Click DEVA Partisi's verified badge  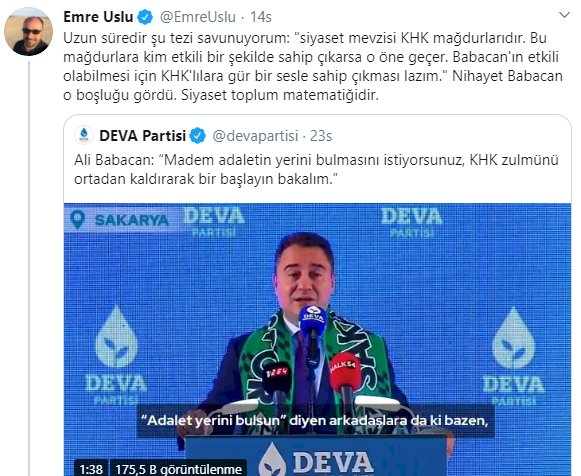click(197, 136)
